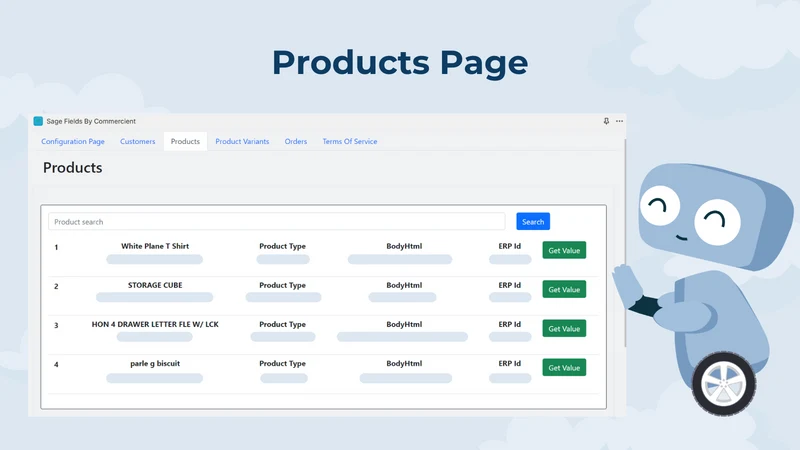Get Value for parle g biscuit

pyautogui.click(x=564, y=367)
